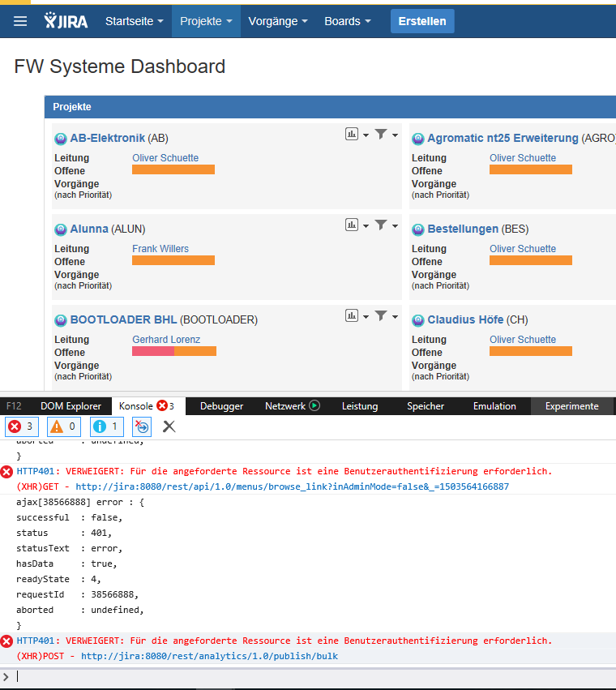Expand filter dropdown arrow for Alunna
616x690 pixels.
tap(395, 226)
